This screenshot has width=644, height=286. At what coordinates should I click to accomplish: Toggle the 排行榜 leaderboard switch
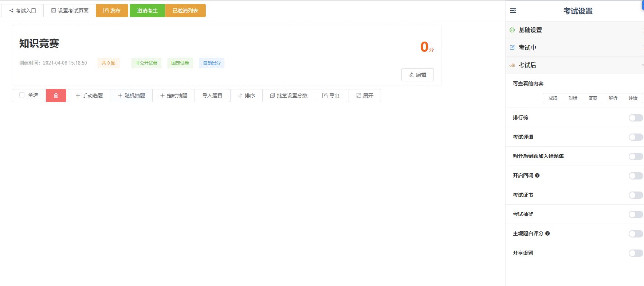[636, 118]
